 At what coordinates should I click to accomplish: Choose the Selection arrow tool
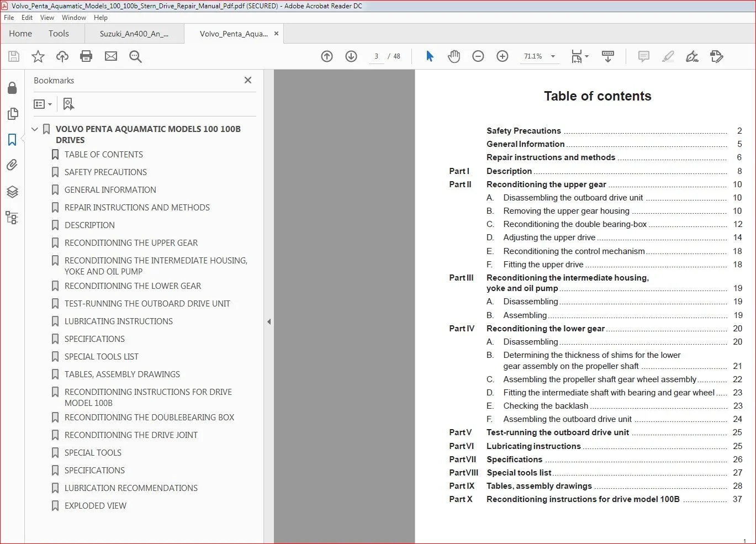(x=430, y=56)
